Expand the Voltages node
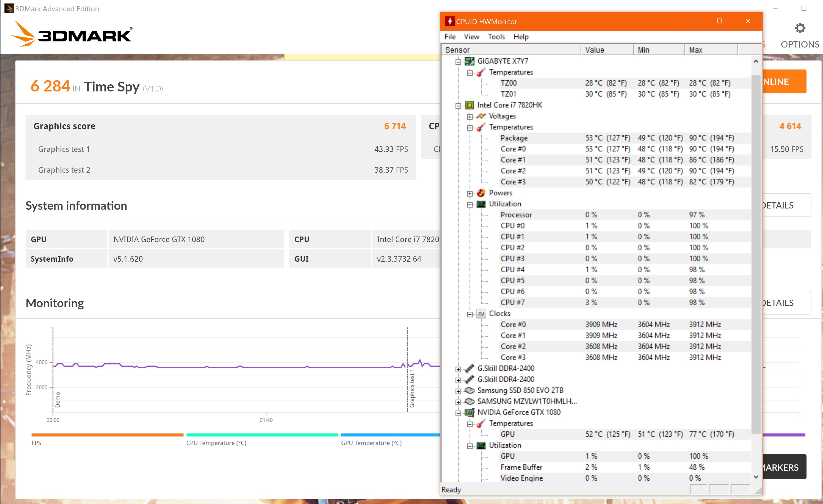Image resolution: width=823 pixels, height=504 pixels. coord(470,117)
